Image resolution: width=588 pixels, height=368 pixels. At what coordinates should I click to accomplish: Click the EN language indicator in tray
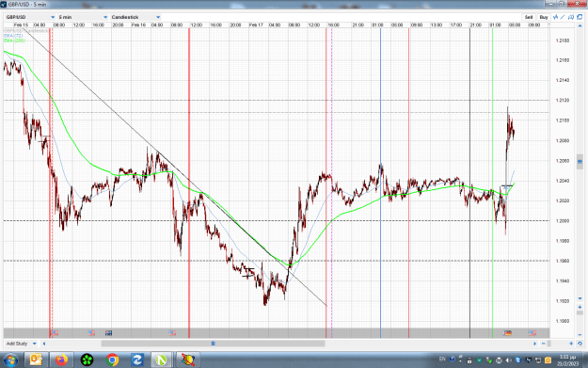click(442, 360)
